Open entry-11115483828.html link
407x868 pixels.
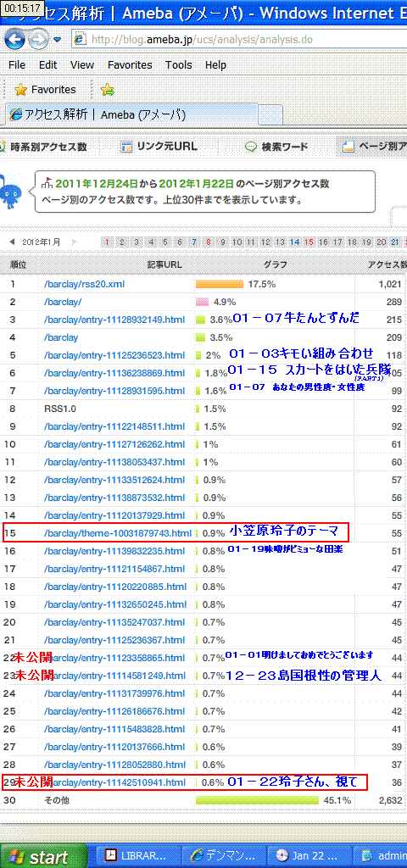(114, 728)
